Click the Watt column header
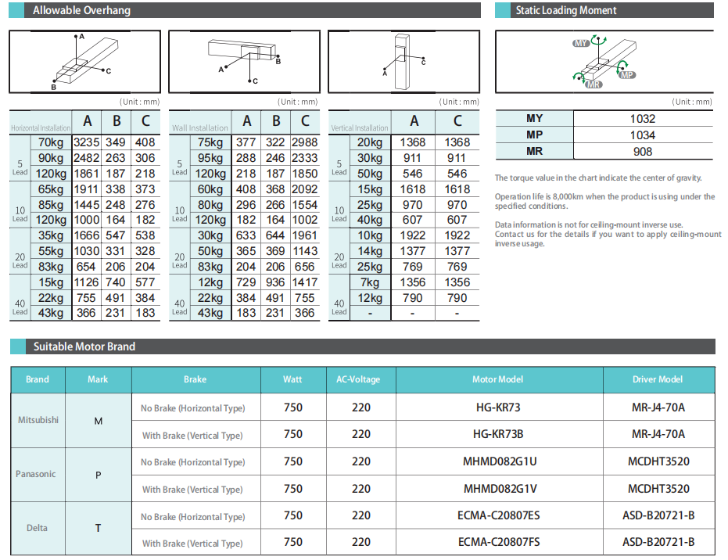This screenshot has width=728, height=560. coord(292,379)
